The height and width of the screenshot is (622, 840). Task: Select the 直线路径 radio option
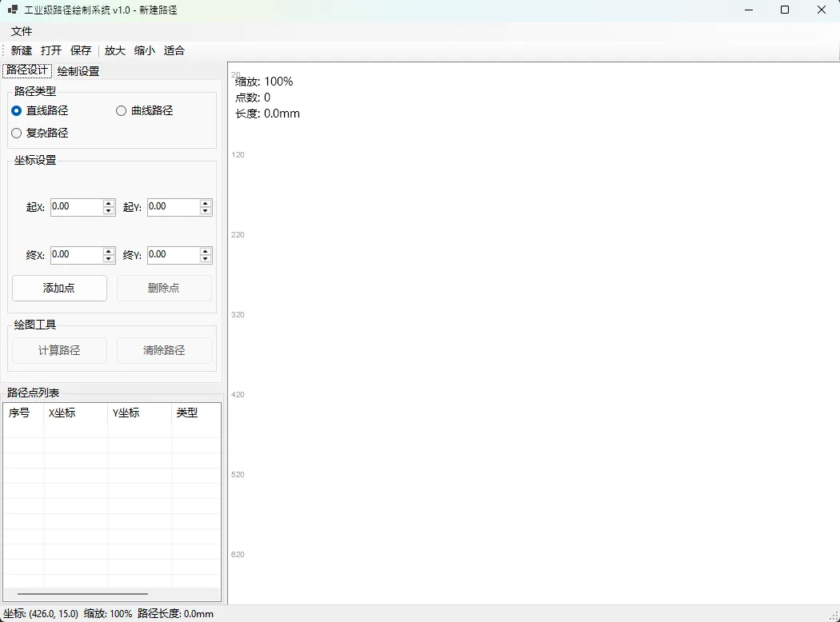click(17, 111)
